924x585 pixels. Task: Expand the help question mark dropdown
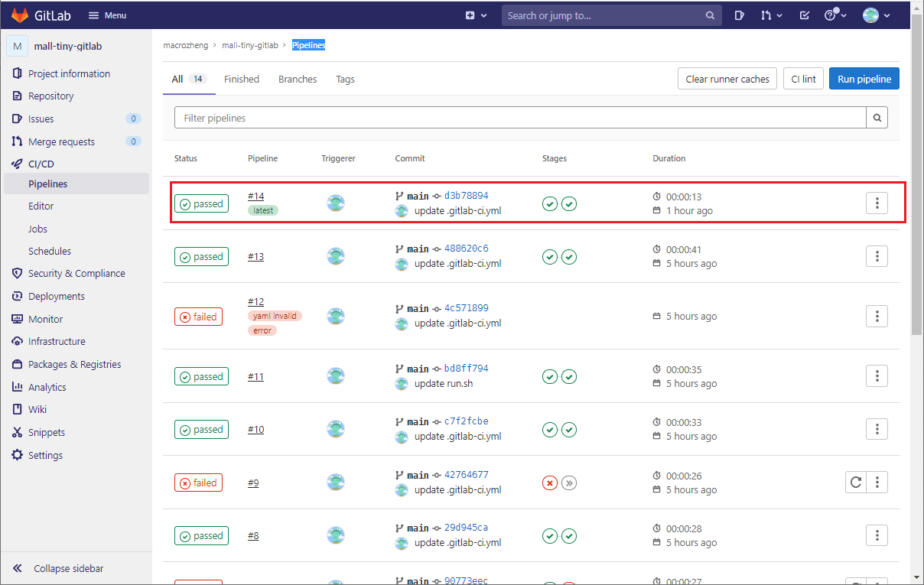coord(835,15)
